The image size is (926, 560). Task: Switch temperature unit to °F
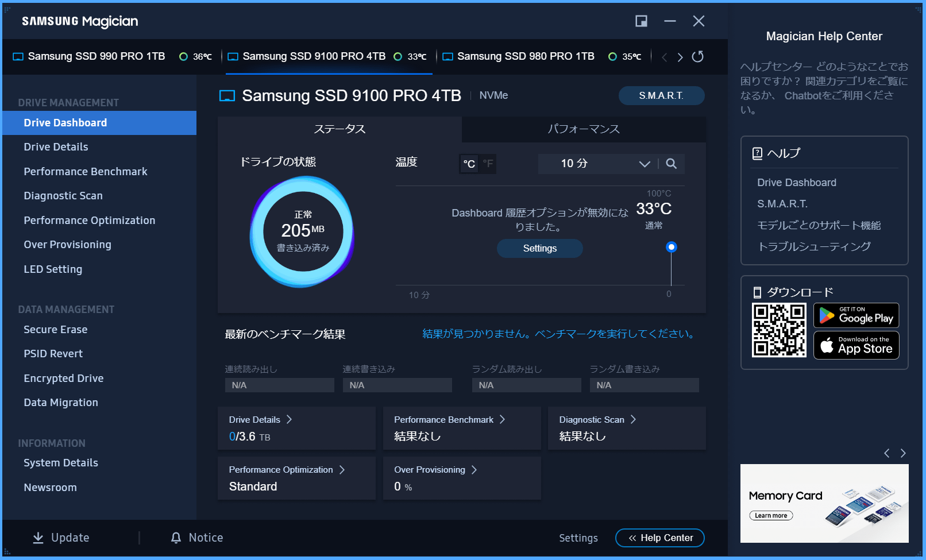click(488, 164)
